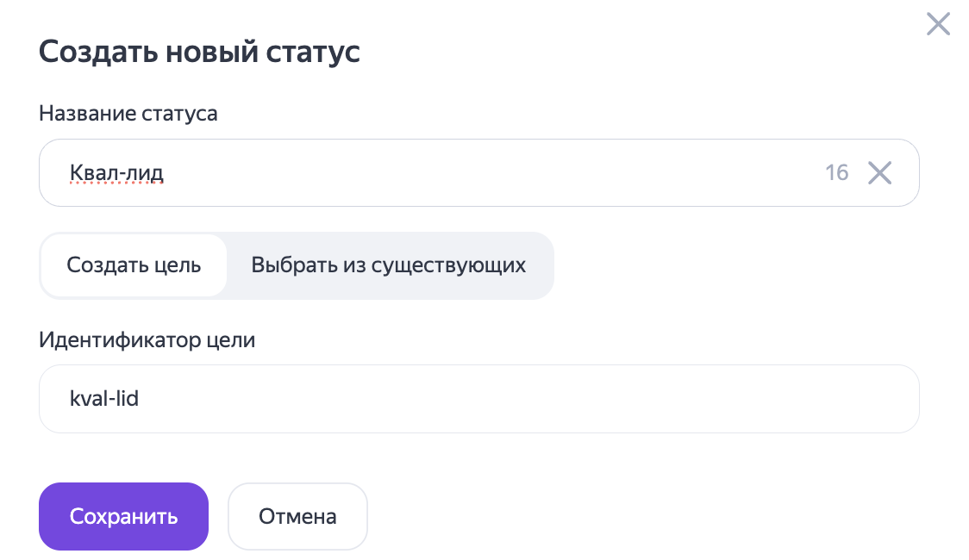Choose existing goals via the second segment
This screenshot has width=969, height=560.
pos(389,265)
